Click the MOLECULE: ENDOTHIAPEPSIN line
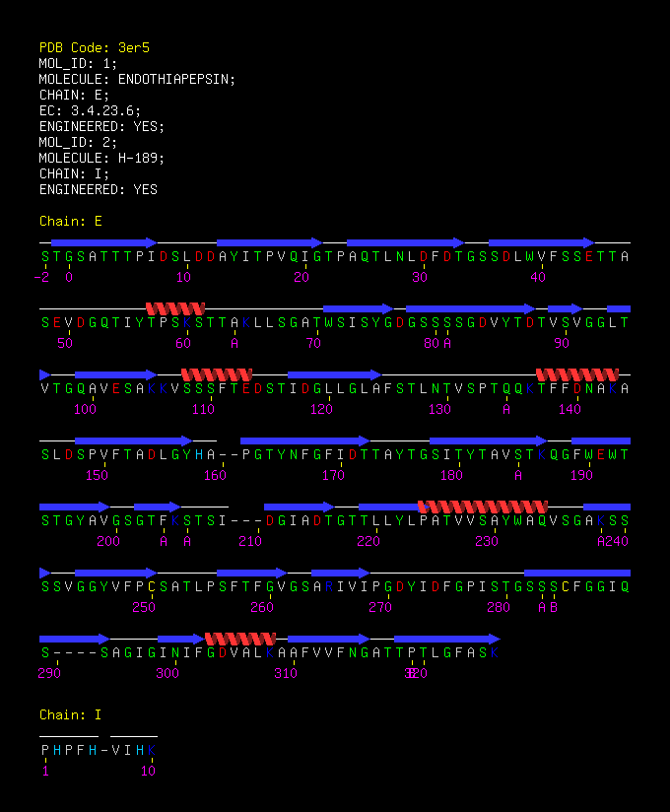 pyautogui.click(x=137, y=79)
